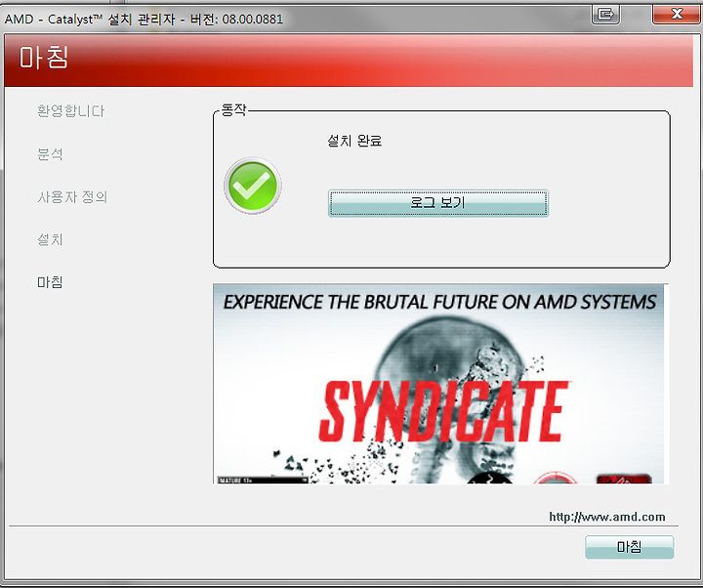This screenshot has width=703, height=588.
Task: Click the title bar restore icon button
Action: coord(606,14)
